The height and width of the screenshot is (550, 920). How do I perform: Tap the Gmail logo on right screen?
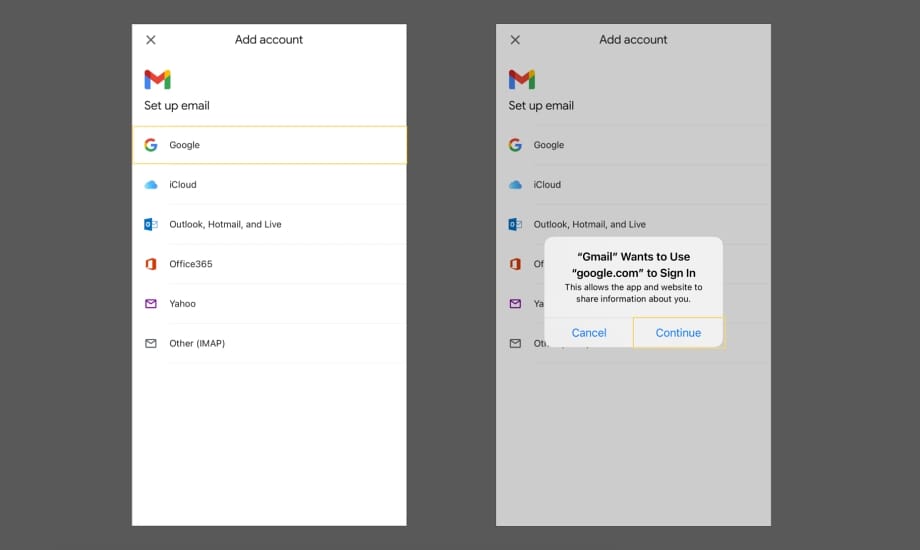pos(522,79)
